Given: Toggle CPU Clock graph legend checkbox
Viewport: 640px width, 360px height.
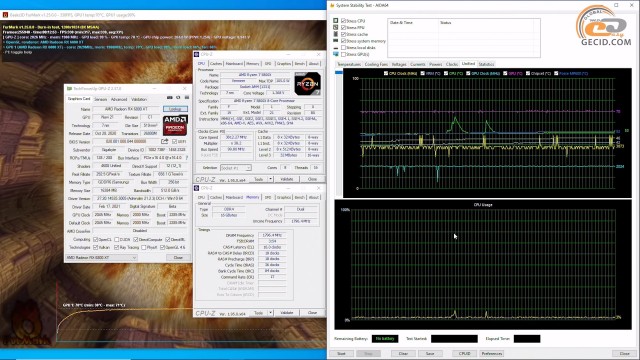Looking at the screenshot, I should pyautogui.click(x=386, y=73).
